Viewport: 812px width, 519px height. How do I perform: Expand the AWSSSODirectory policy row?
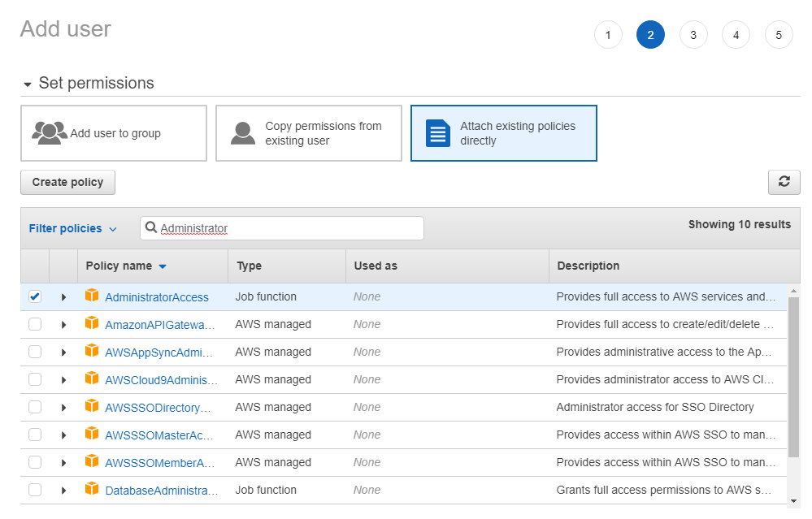(x=63, y=408)
